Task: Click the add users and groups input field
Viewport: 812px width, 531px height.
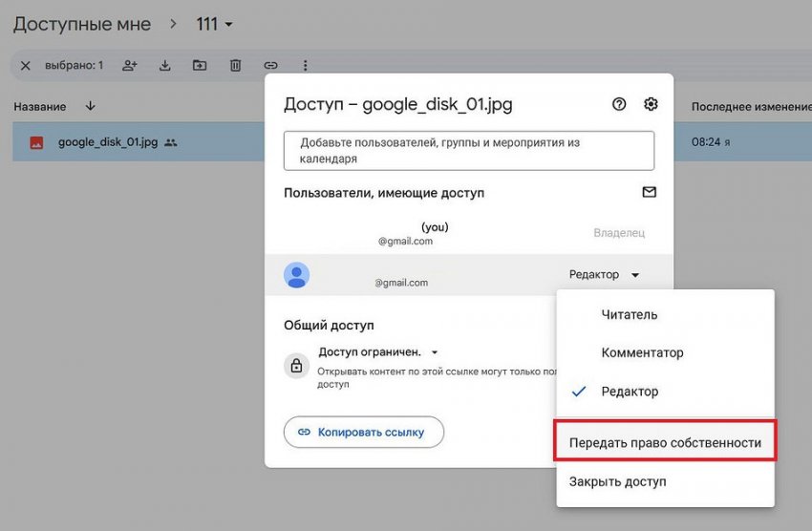Action: 468,151
